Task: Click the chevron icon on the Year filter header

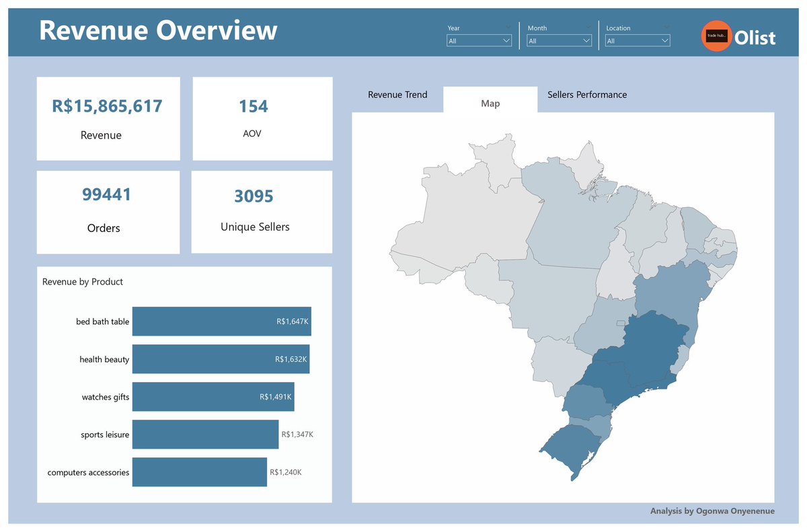Action: 506,27
